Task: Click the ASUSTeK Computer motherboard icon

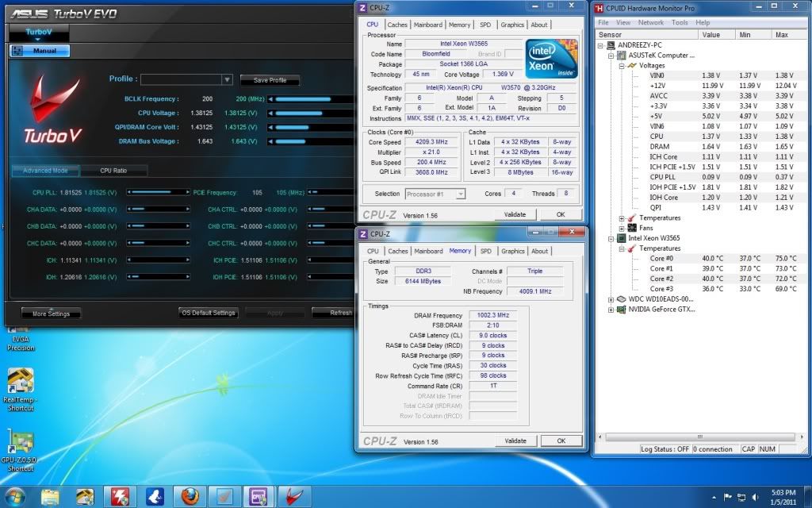Action: pos(622,56)
